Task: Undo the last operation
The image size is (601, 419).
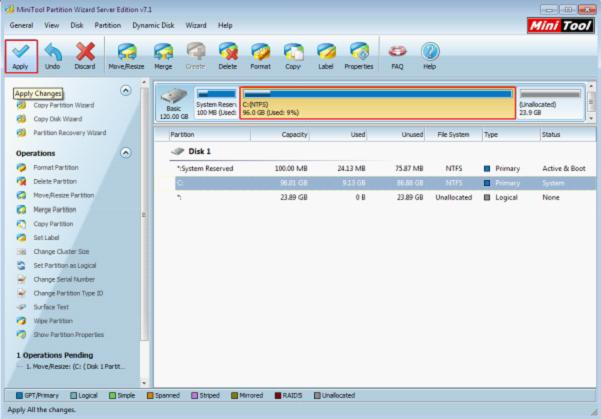Action: tap(53, 56)
